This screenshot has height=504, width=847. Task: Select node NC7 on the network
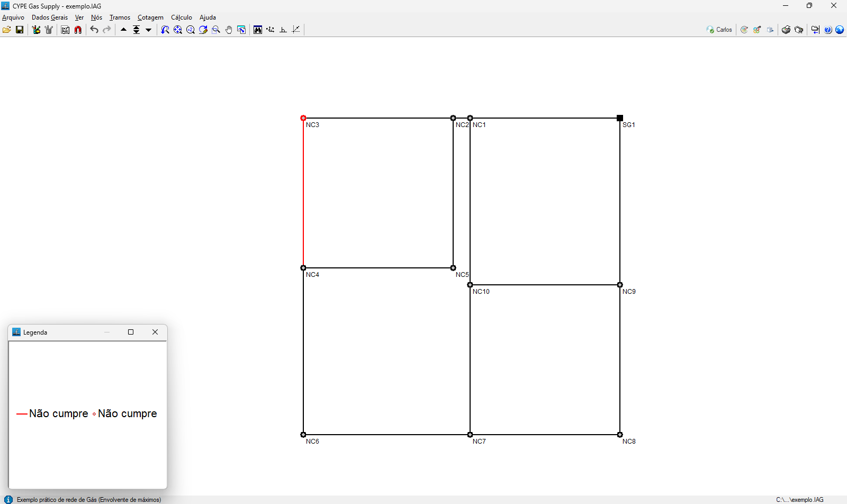[470, 435]
